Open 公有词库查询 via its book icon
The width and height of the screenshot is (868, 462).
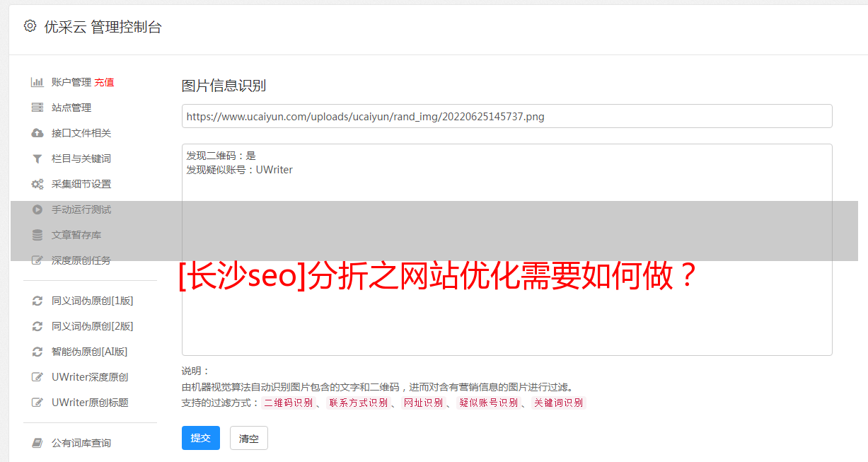[x=37, y=443]
